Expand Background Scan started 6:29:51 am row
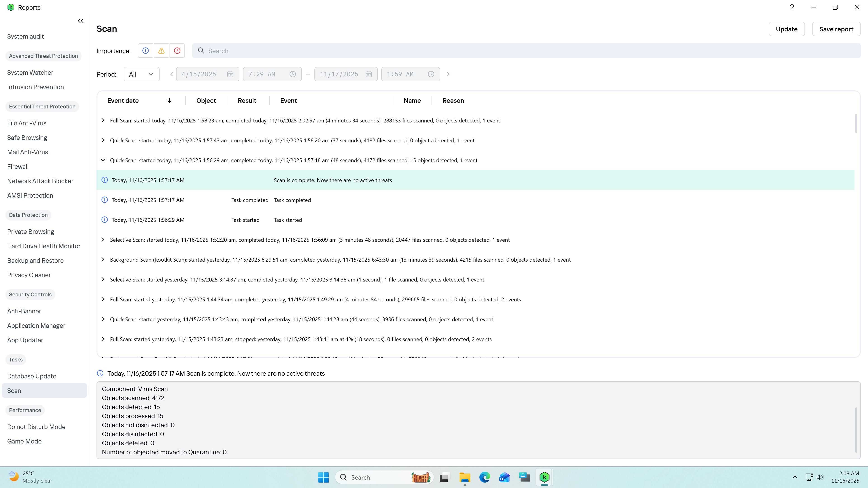This screenshot has height=488, width=868. click(x=103, y=259)
